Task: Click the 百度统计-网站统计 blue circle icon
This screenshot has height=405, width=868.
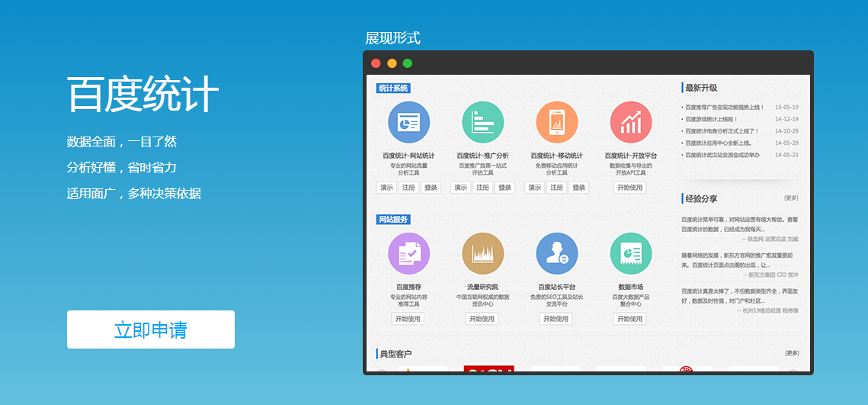Action: (408, 122)
